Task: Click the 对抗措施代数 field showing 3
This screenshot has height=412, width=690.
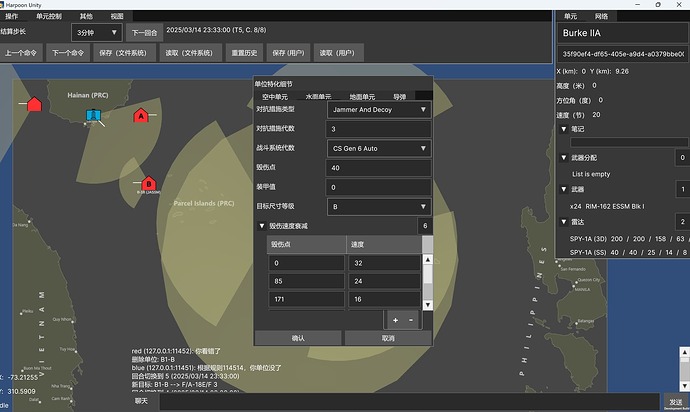Action: (x=379, y=129)
